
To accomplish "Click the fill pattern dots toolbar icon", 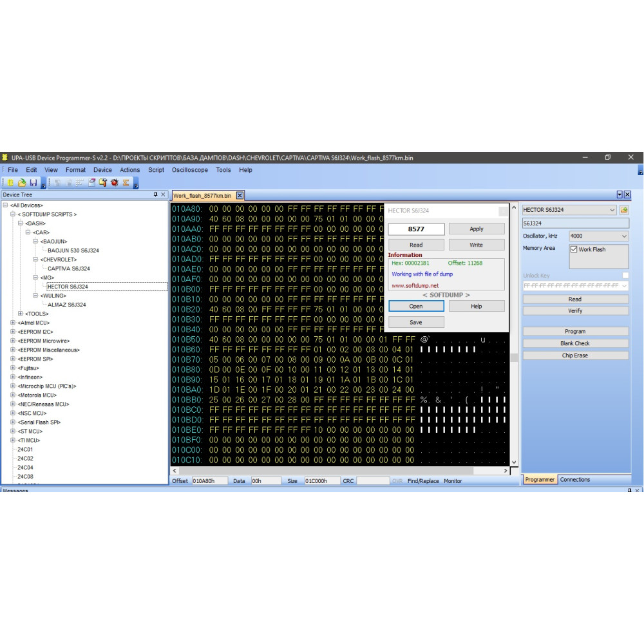I will [x=80, y=182].
